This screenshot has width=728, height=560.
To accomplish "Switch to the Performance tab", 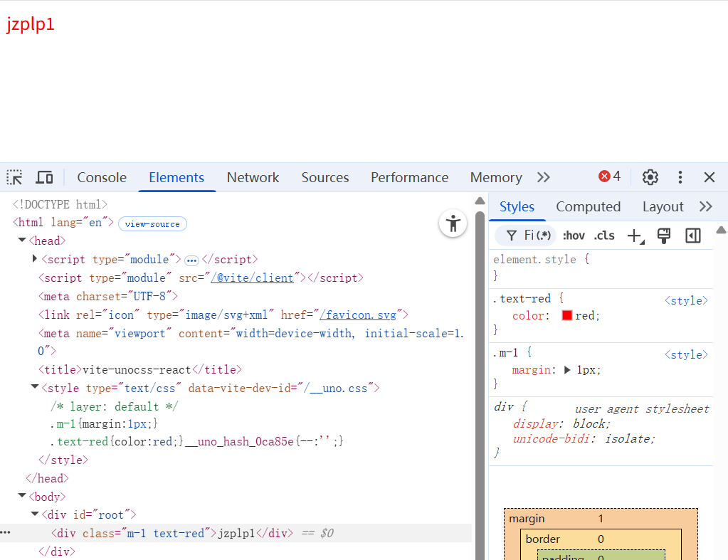I will pos(409,177).
